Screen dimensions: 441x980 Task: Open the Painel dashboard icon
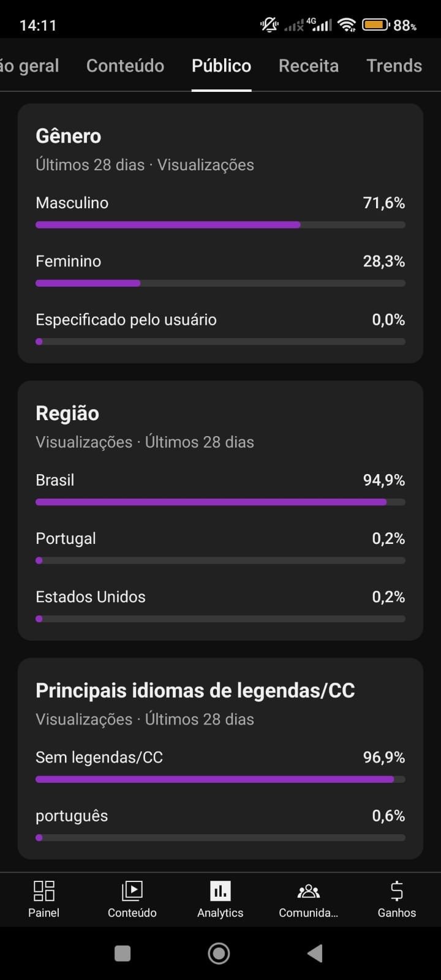[x=44, y=891]
